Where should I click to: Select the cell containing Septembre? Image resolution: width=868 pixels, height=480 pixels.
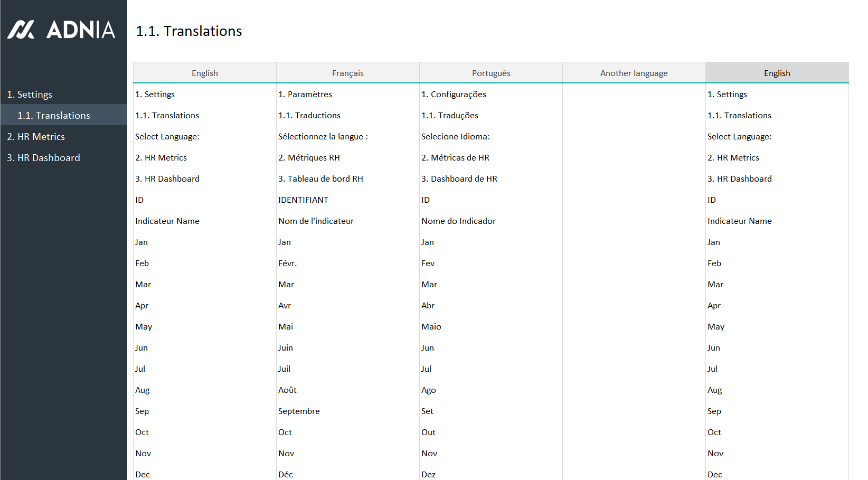click(x=299, y=411)
